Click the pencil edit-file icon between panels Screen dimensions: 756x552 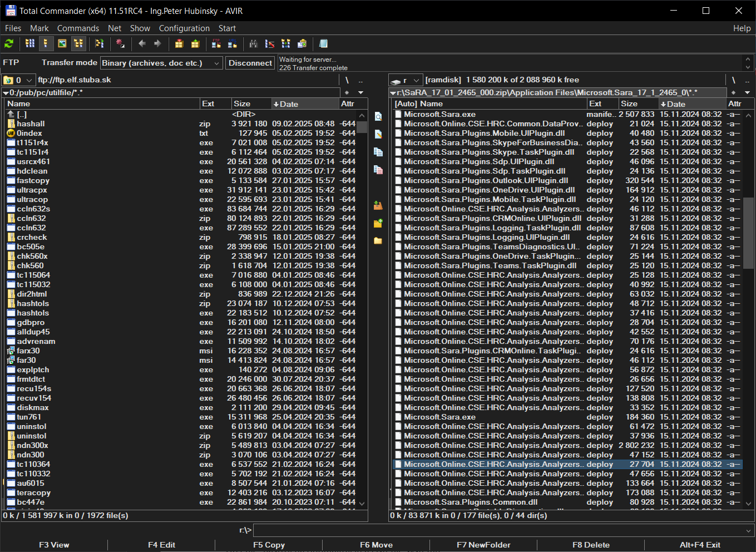click(378, 134)
